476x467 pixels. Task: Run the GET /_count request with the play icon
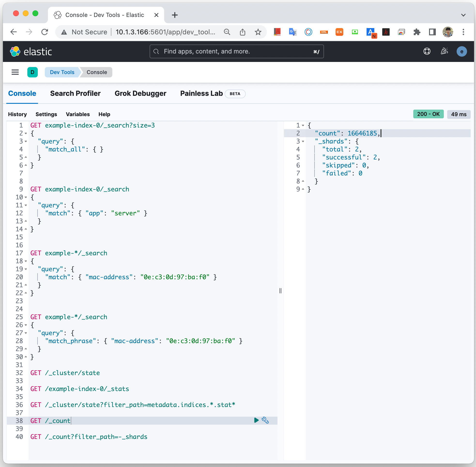256,420
